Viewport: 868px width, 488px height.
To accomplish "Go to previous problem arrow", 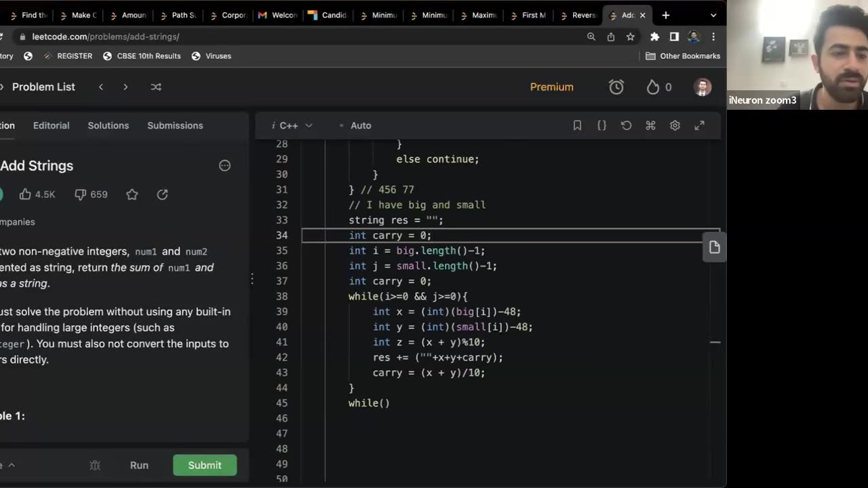I will (x=101, y=87).
